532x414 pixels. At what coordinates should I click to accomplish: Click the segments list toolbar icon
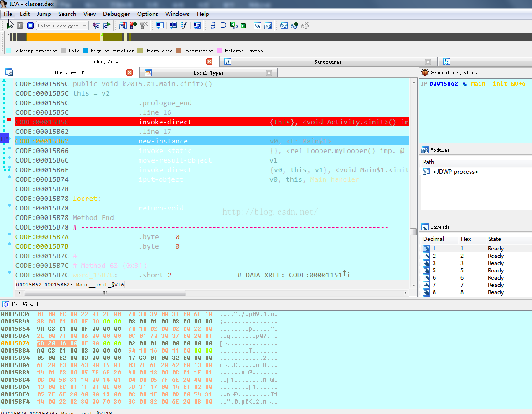click(x=173, y=26)
